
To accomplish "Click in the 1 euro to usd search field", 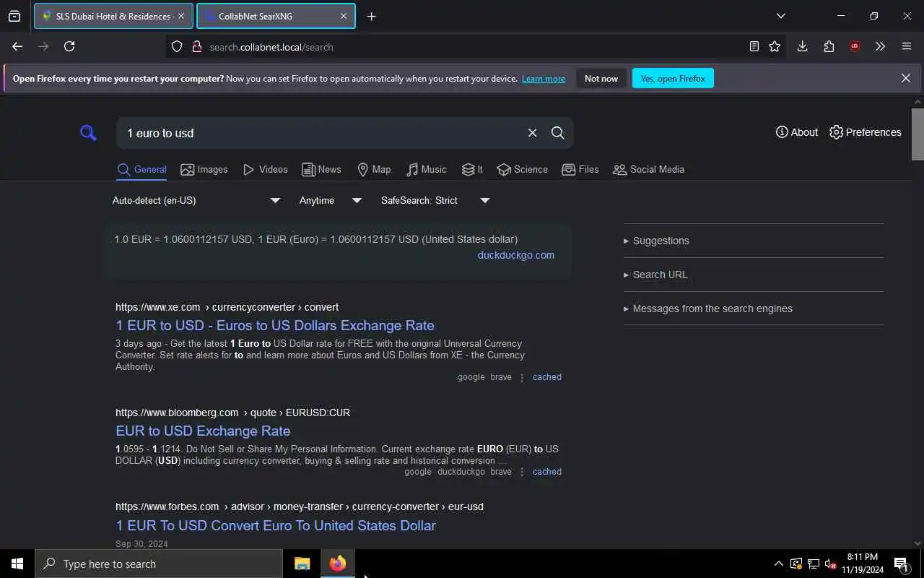I will 321,133.
